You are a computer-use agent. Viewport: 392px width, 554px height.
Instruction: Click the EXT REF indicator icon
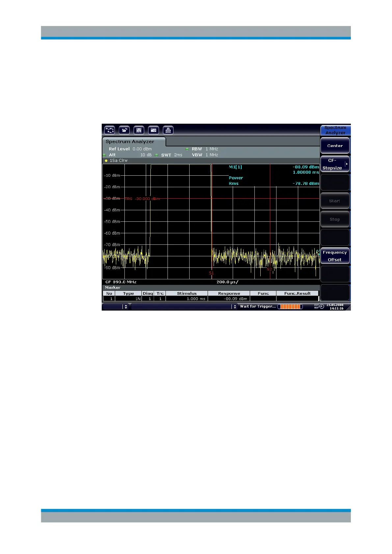319,306
